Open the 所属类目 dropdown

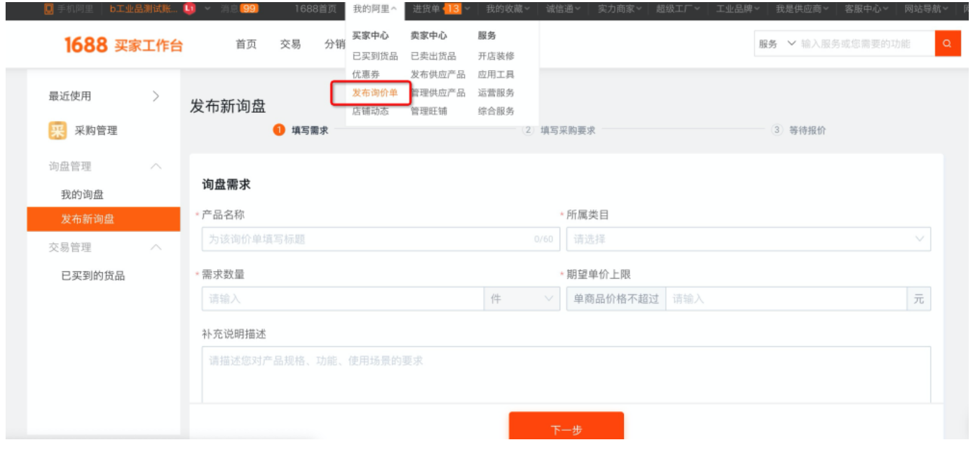tap(749, 239)
